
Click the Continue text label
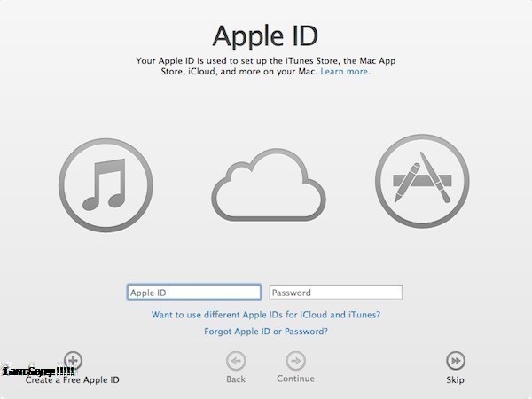coord(295,379)
